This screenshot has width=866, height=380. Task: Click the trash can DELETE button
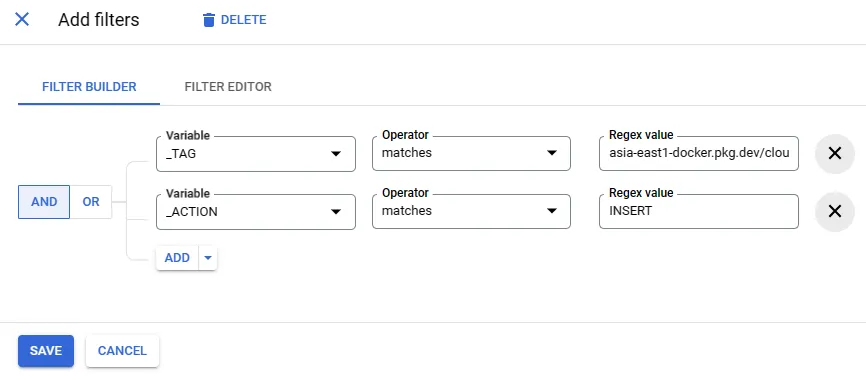click(x=234, y=20)
